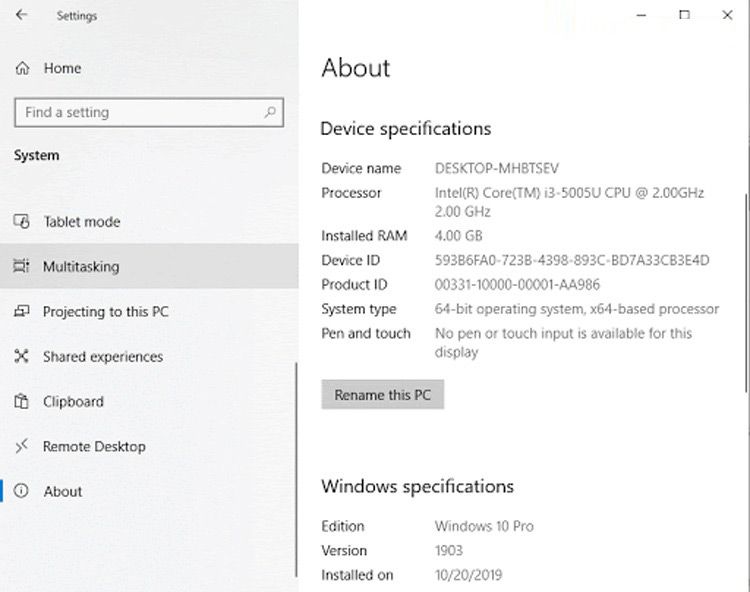
Task: Click the search magnifier in Find a setting
Action: (x=270, y=112)
